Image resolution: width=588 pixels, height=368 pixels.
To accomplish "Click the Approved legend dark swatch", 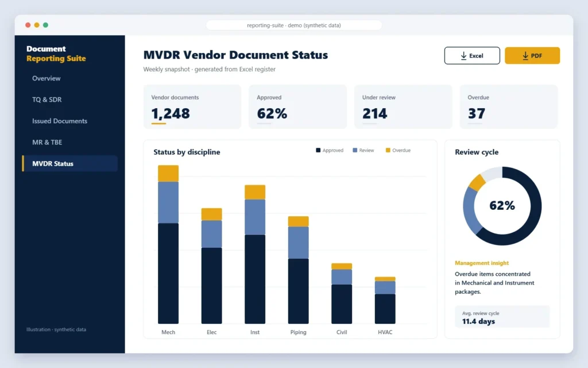I will pos(318,150).
